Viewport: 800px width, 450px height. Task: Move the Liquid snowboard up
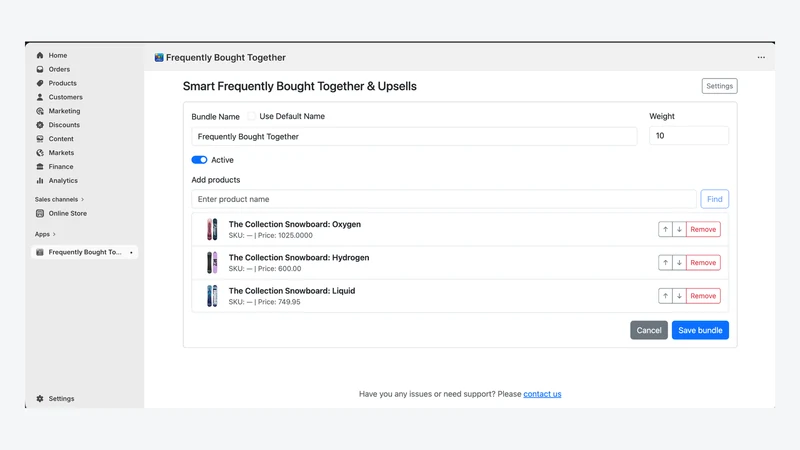[665, 296]
